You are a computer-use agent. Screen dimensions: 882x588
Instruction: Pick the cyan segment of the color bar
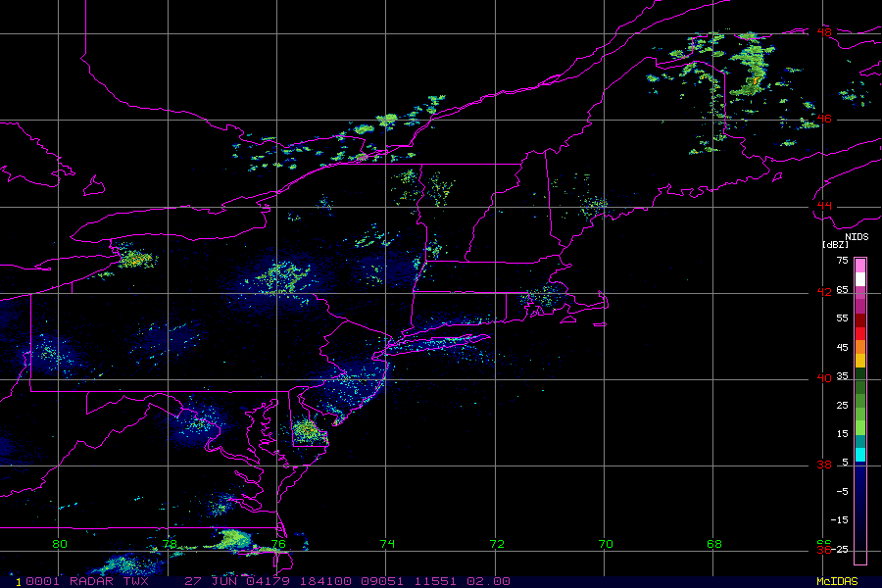860,455
